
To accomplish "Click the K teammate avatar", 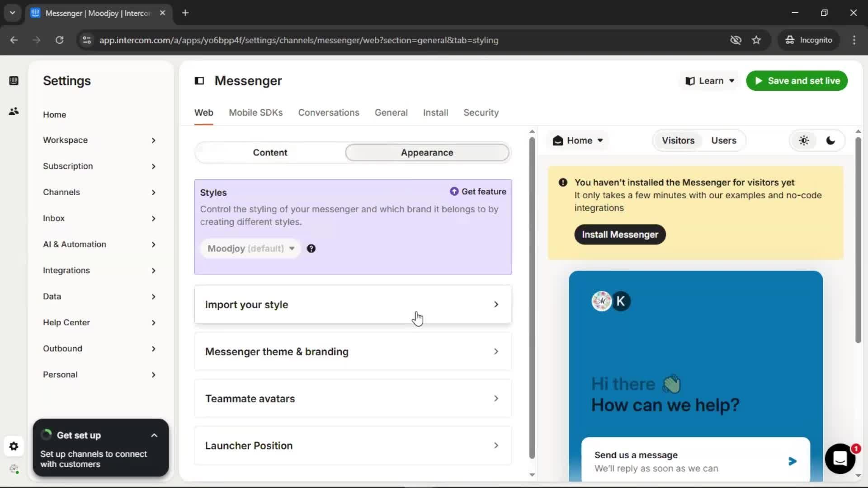I will click(621, 301).
